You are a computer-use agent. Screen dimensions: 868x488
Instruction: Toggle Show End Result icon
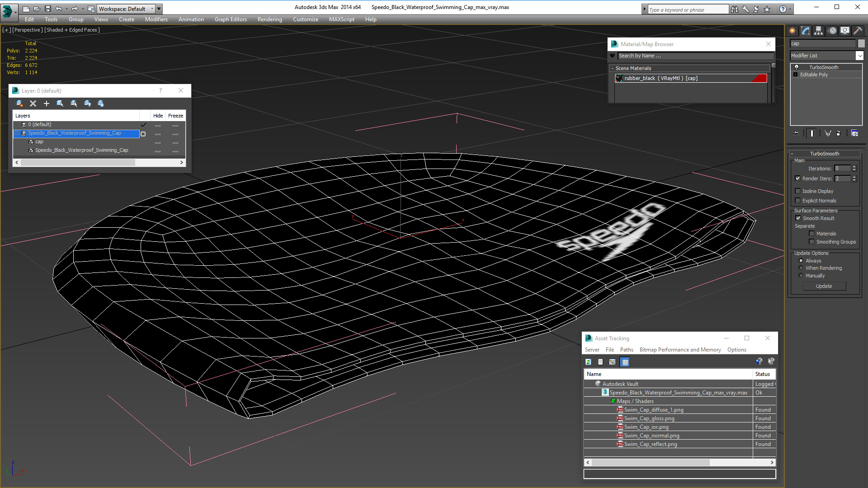point(812,133)
